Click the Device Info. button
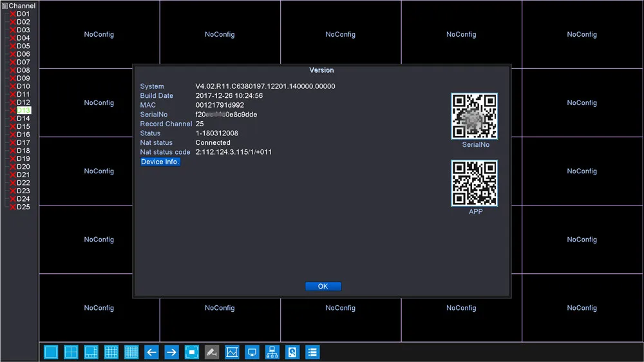The width and height of the screenshot is (644, 362). pos(160,162)
